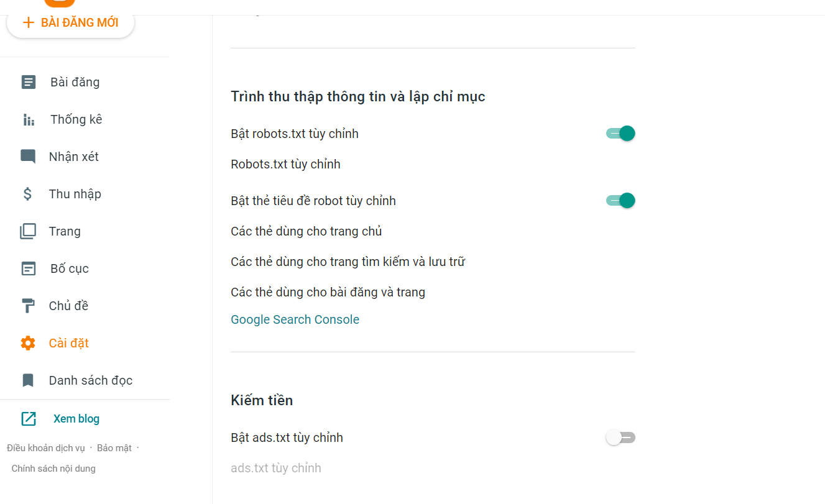The image size is (825, 504).
Task: Select Cài đặt from the sidebar menu
Action: 68,342
